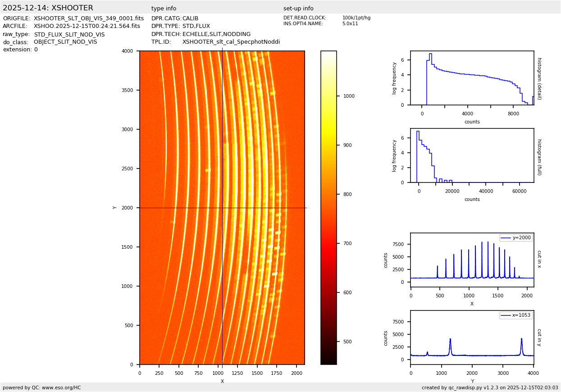Screen dimensions: 561x392
Task: Click the colorbar next to the detector image
Action: (x=328, y=208)
